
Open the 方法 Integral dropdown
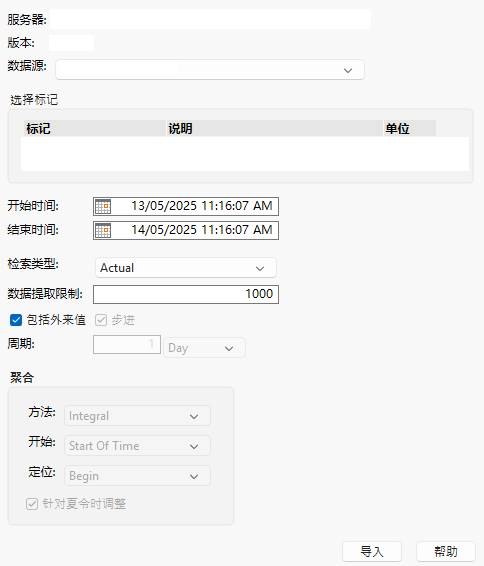point(138,416)
